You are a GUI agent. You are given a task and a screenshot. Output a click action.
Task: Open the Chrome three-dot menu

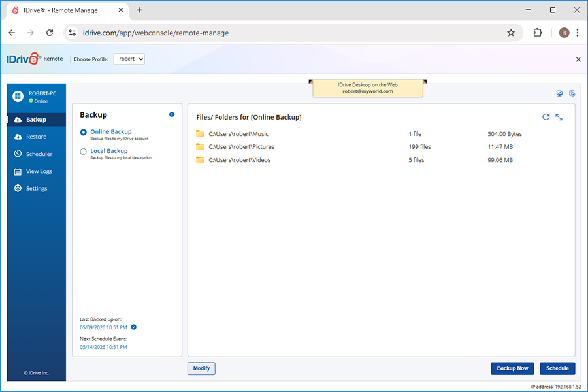[x=578, y=33]
